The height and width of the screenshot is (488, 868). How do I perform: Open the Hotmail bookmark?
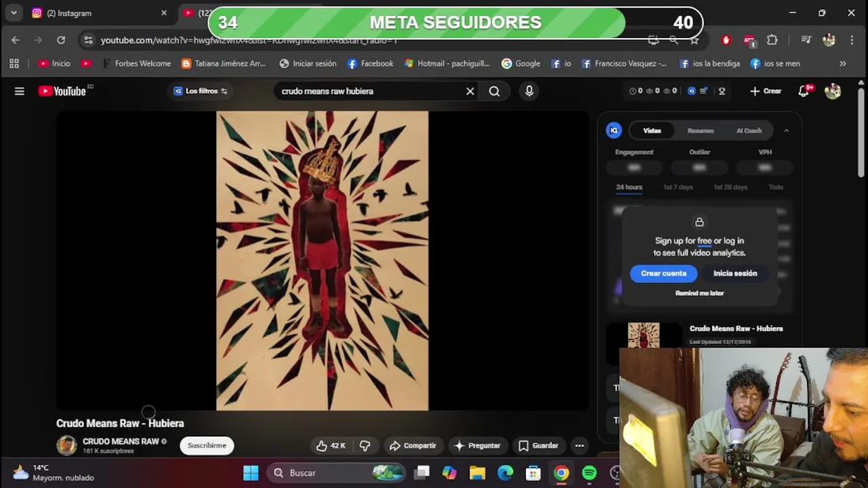coord(447,63)
